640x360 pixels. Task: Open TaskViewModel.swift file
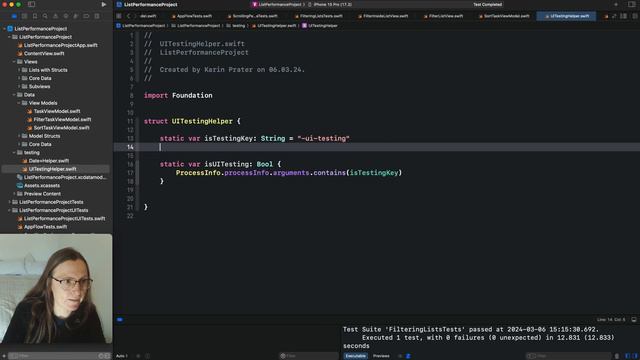pyautogui.click(x=53, y=111)
